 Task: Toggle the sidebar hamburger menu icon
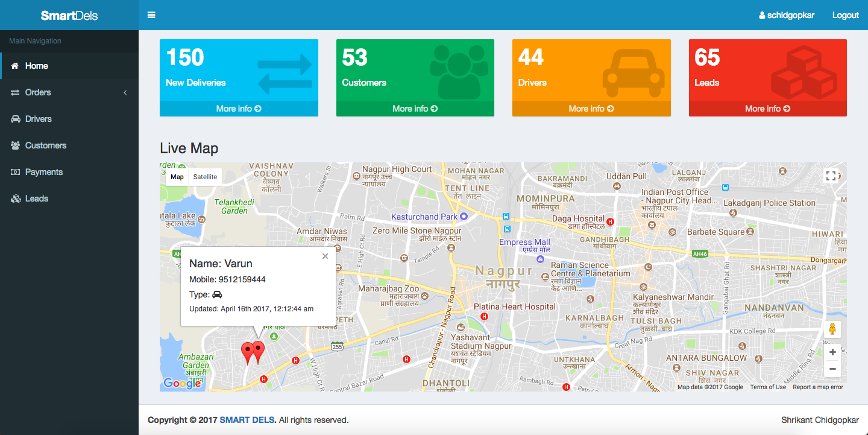click(151, 15)
